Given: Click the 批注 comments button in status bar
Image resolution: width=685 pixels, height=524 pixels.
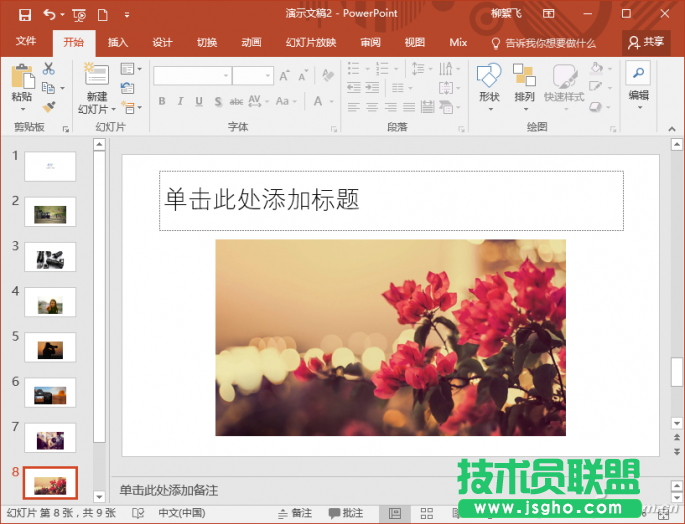Looking at the screenshot, I should [345, 513].
